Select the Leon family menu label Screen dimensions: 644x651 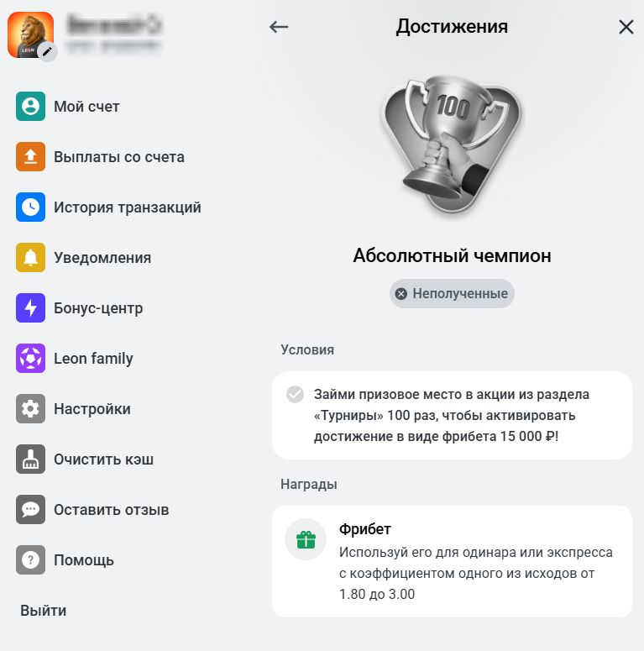click(93, 359)
